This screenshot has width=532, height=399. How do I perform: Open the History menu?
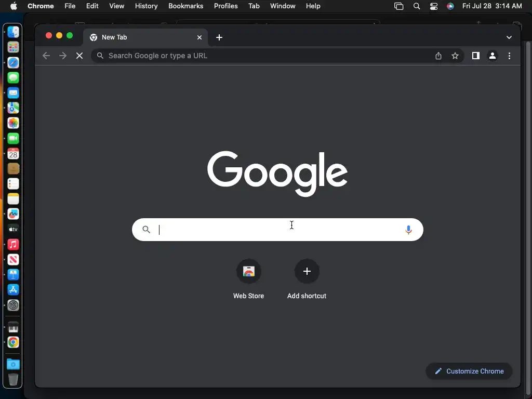146,6
